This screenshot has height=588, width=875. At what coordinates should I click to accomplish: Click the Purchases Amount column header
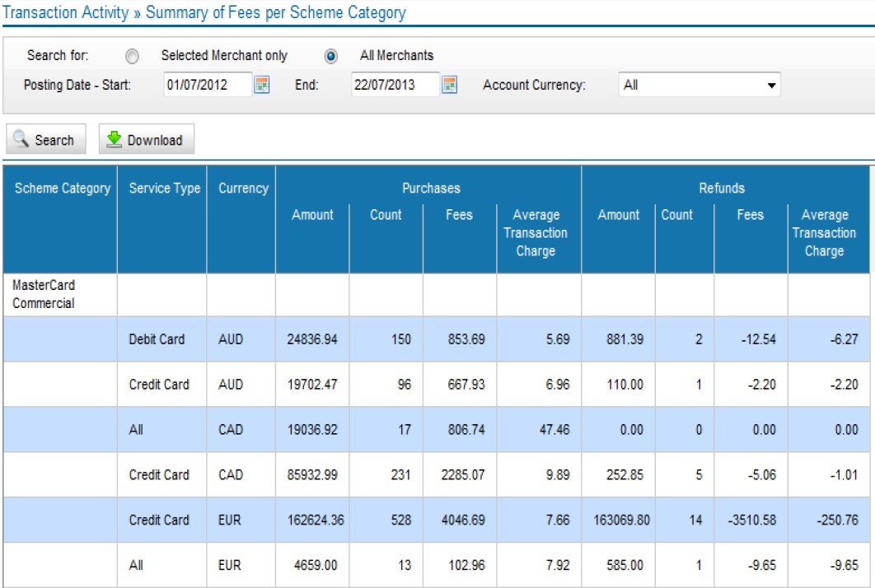coord(312,215)
